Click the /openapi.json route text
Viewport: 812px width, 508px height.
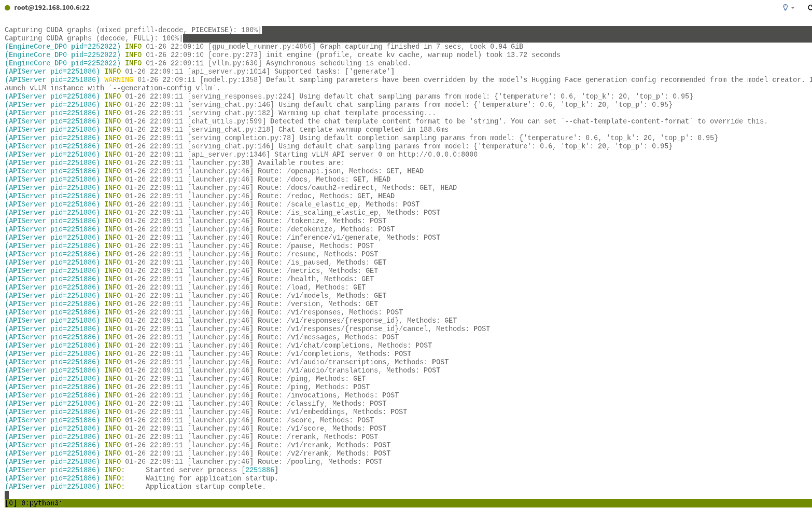point(314,171)
